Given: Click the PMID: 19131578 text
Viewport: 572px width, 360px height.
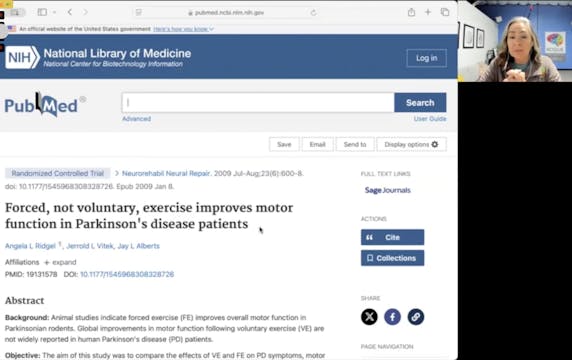Looking at the screenshot, I should coord(31,274).
